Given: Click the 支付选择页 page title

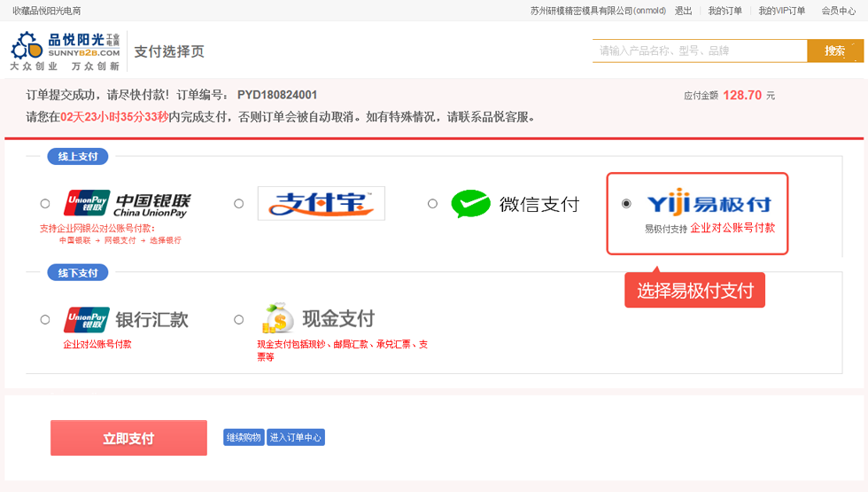Looking at the screenshot, I should [169, 51].
